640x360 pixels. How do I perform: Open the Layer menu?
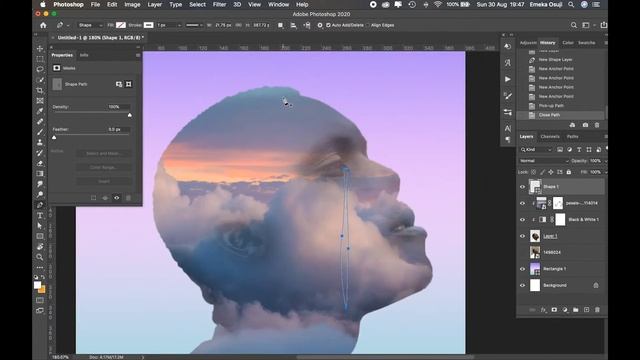155,4
